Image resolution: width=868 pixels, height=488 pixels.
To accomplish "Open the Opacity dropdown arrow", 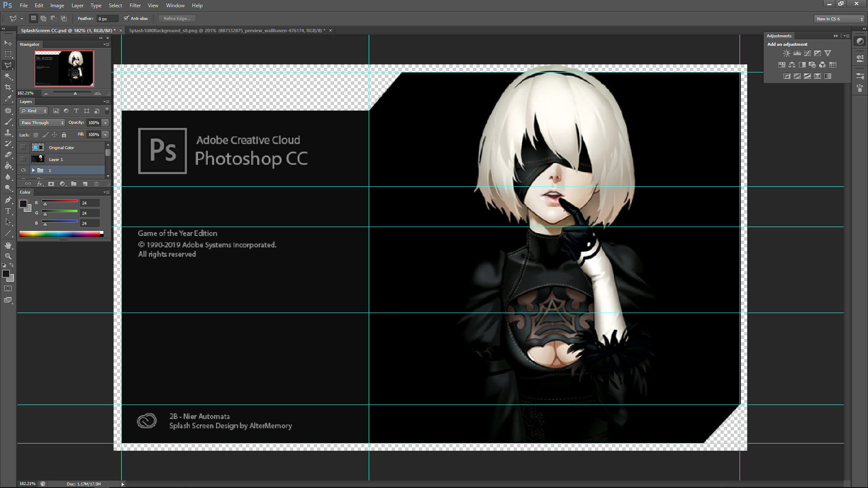I will (105, 122).
